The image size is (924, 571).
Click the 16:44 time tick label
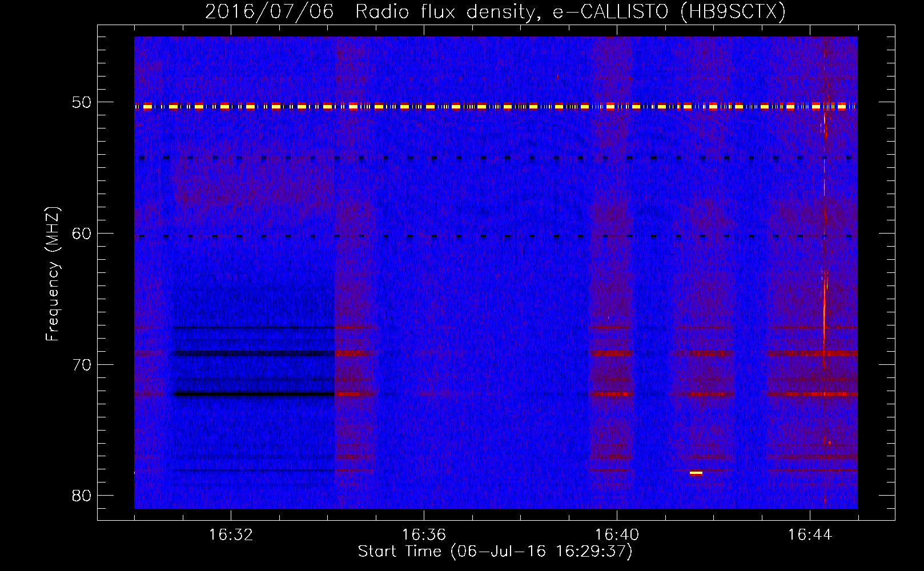click(x=810, y=535)
